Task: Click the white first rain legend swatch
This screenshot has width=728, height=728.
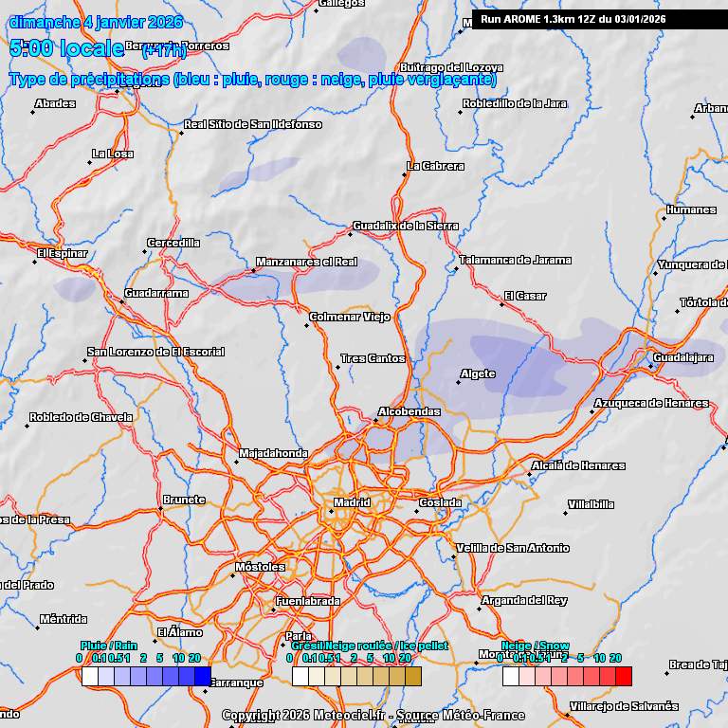Action: (x=90, y=676)
